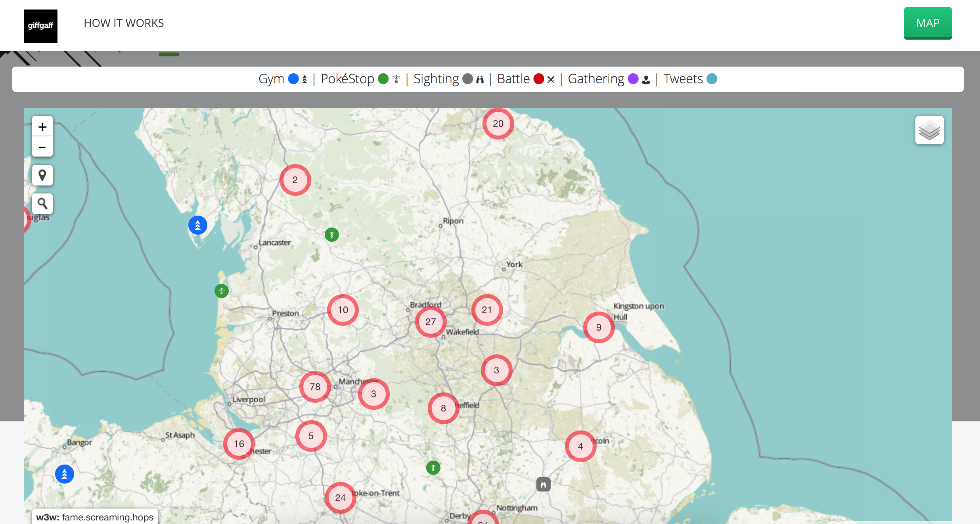The image size is (980, 524).
Task: Open the map search magnifier
Action: pyautogui.click(x=42, y=204)
